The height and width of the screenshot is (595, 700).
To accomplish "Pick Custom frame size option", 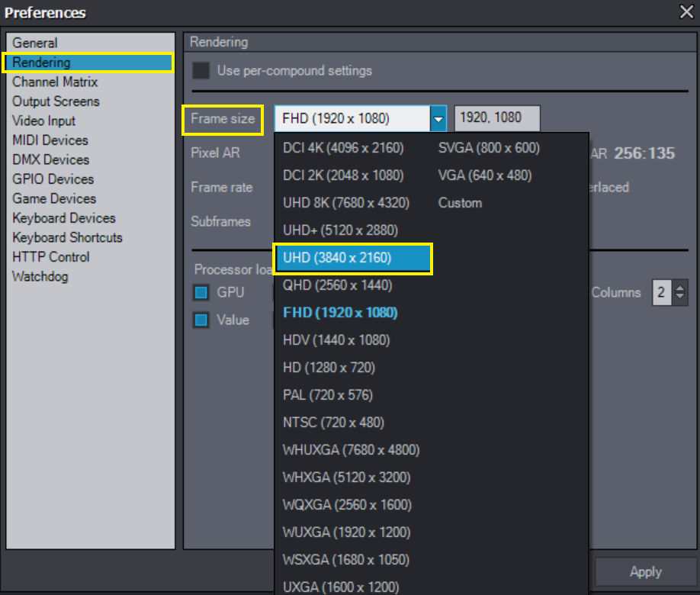I will pyautogui.click(x=460, y=203).
